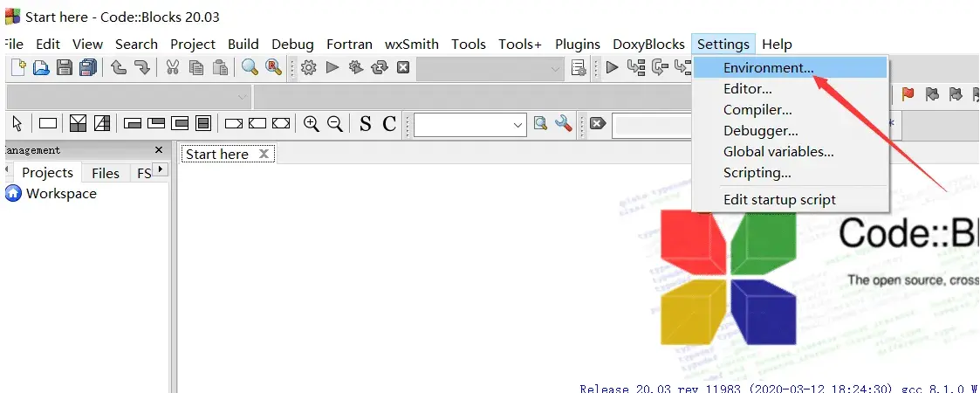Start debugging with the debug play icon
This screenshot has height=393, width=980.
(x=612, y=67)
